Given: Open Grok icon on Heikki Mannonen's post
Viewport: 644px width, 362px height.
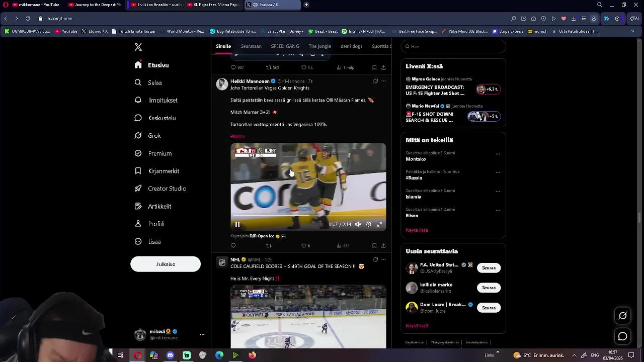Looking at the screenshot, I should [375, 81].
